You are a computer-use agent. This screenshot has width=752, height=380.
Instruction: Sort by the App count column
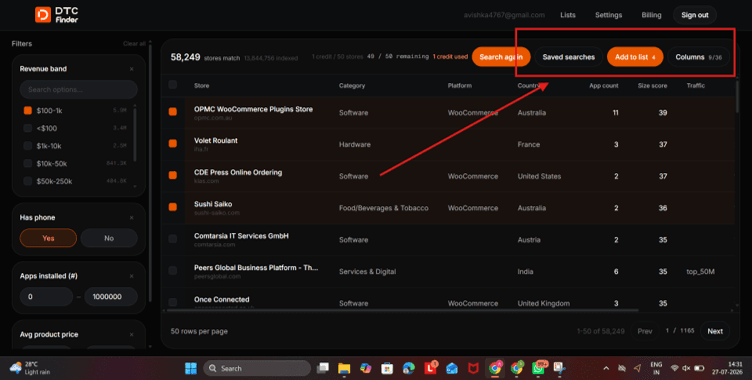click(604, 85)
